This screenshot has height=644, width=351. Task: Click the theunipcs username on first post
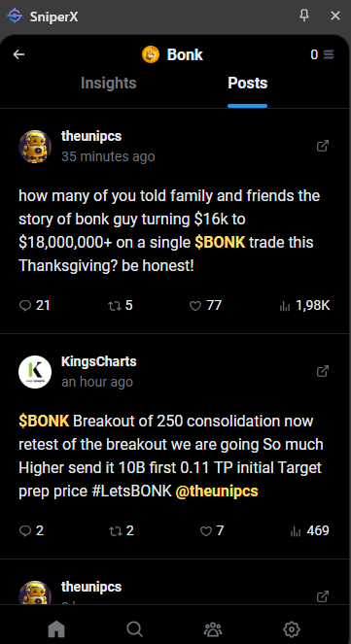pyautogui.click(x=91, y=136)
